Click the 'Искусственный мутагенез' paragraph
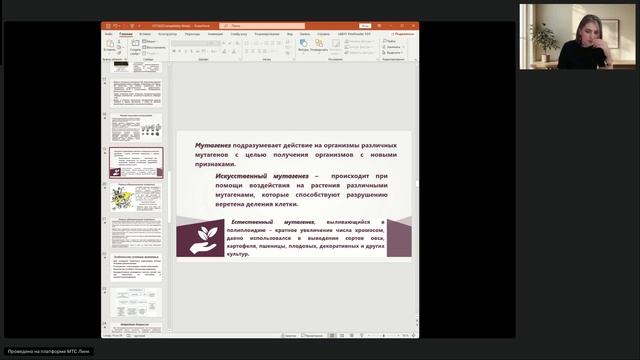The image size is (640, 360). coord(302,190)
